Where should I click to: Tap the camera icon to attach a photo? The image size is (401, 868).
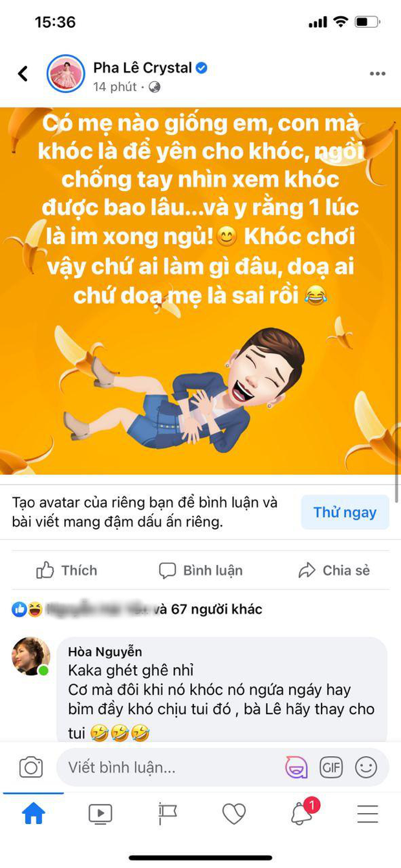[30, 768]
